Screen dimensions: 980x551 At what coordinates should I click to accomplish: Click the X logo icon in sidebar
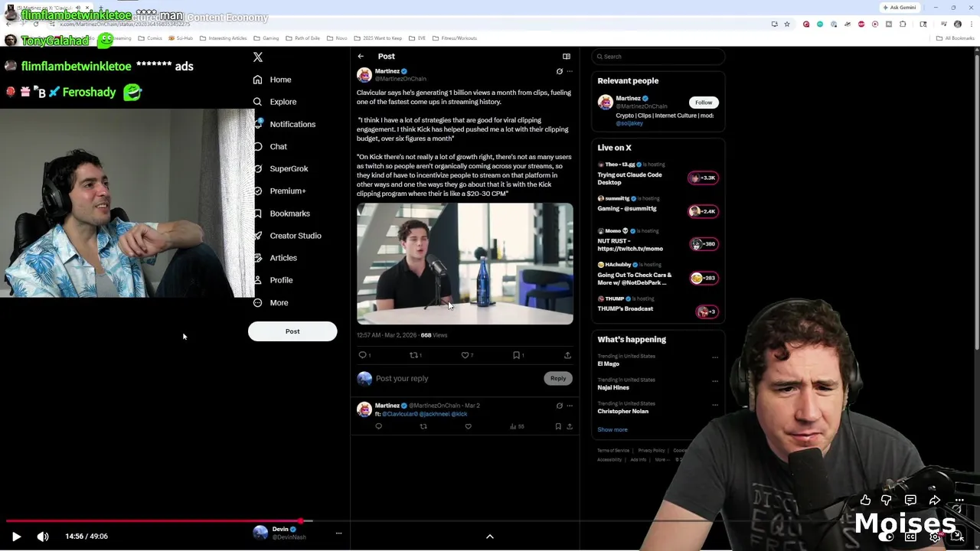[258, 57]
